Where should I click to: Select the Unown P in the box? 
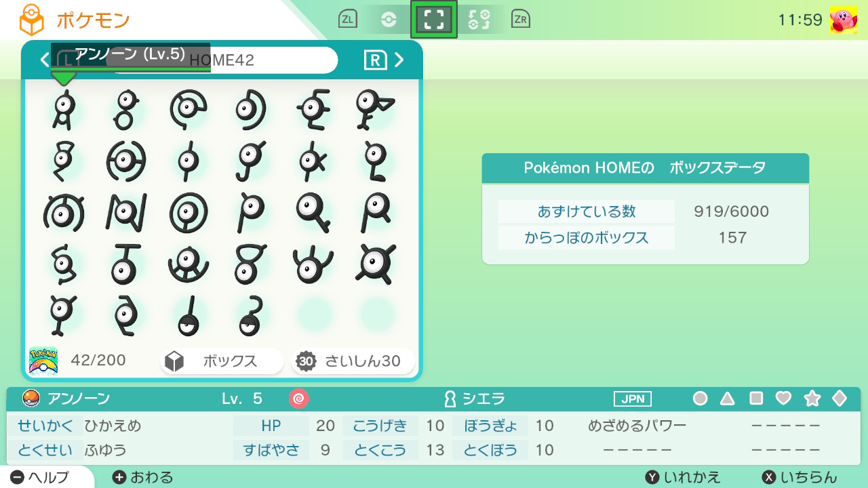(251, 213)
